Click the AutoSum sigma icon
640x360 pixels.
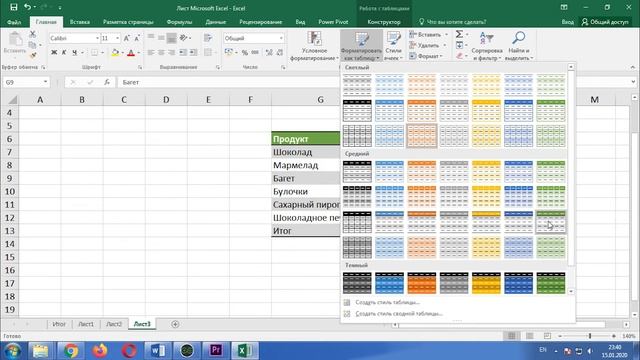[x=459, y=34]
